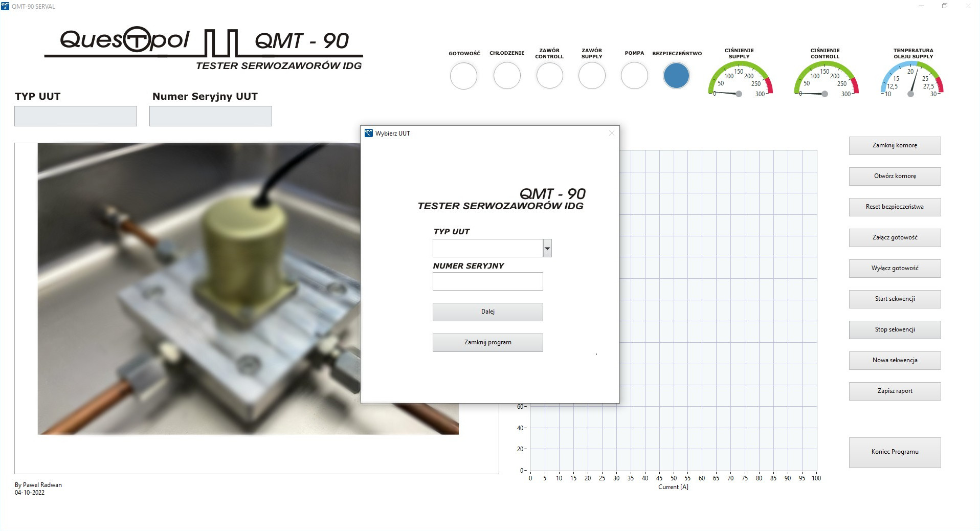The width and height of the screenshot is (980, 531).
Task: Click the ZAWÓR SUPPLY indicator lamp
Action: (x=592, y=76)
